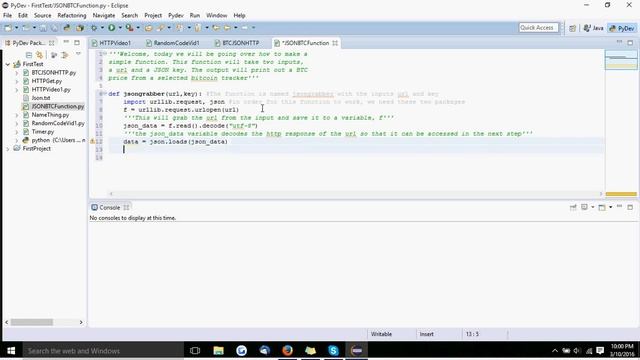Maximize the editor area

(630, 42)
